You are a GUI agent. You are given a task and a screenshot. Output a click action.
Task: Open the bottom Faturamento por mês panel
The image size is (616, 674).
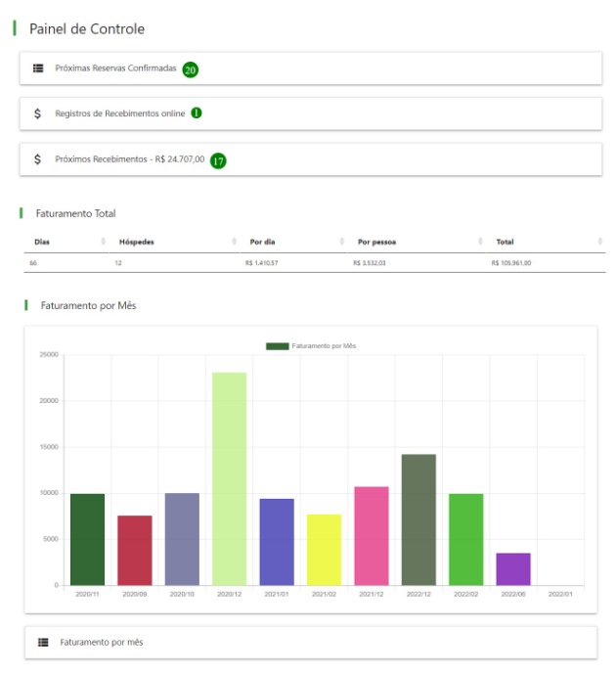point(101,643)
